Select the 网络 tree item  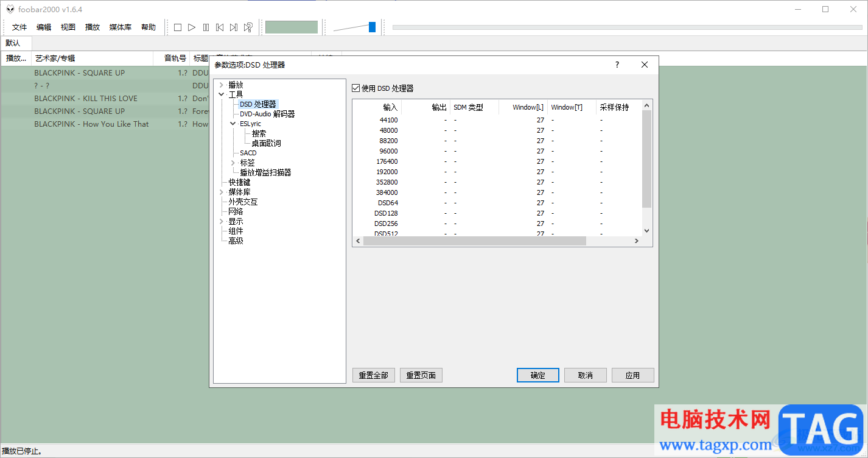[x=236, y=211]
